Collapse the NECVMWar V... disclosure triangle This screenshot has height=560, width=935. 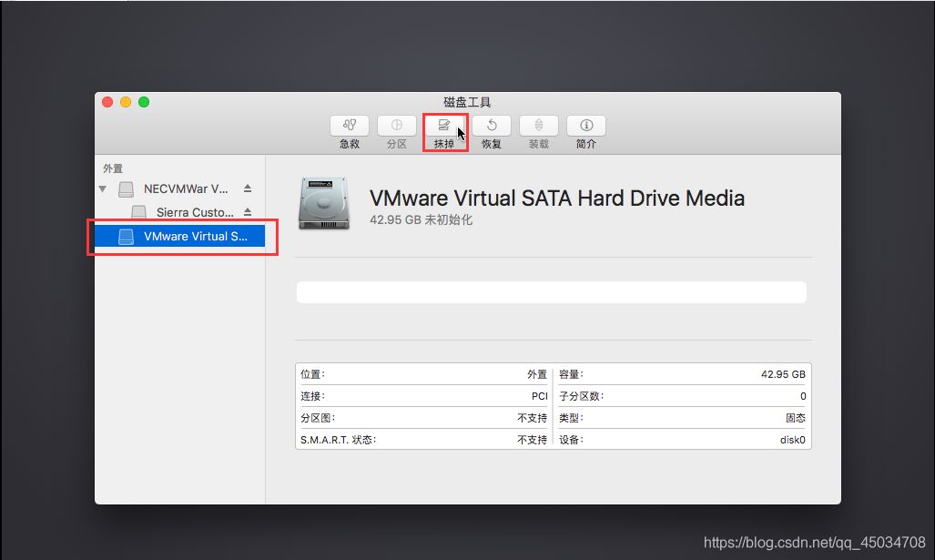(x=103, y=189)
